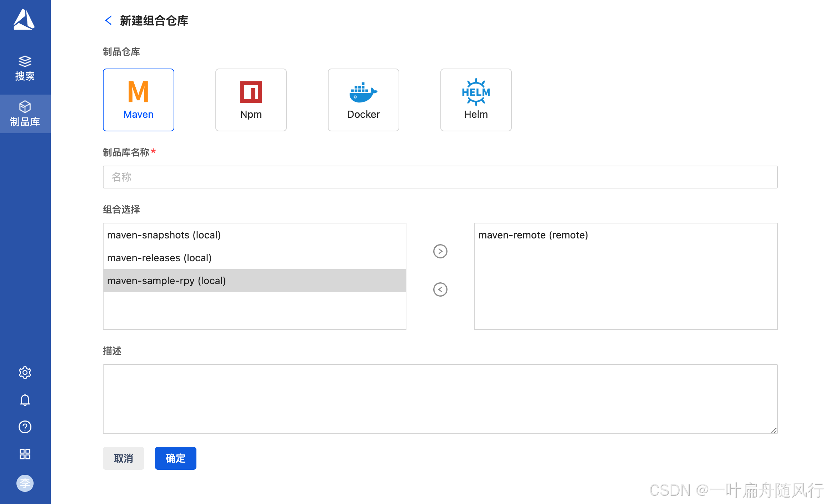Viewport: 825px width, 504px height.
Task: Click the 确定 button
Action: pos(176,458)
